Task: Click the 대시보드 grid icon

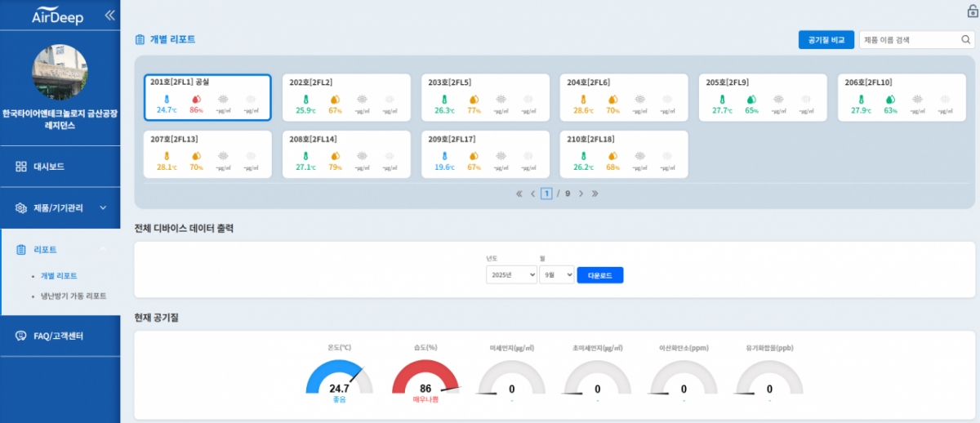Action: [21, 167]
